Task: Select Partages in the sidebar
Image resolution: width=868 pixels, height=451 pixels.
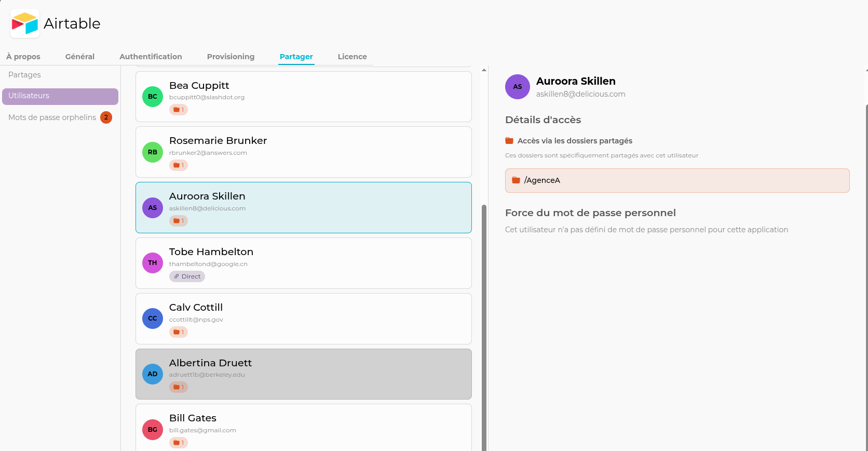Action: [x=24, y=75]
